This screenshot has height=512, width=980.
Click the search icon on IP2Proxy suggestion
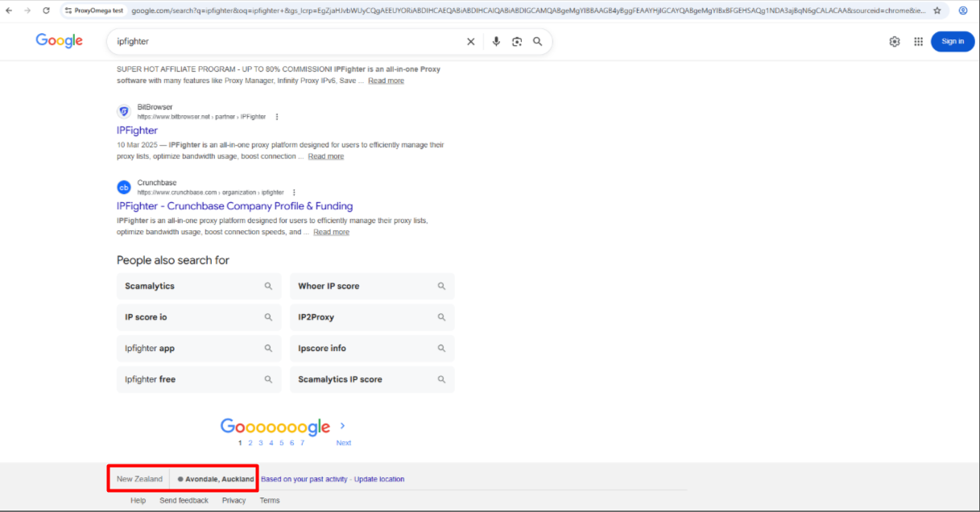click(441, 317)
